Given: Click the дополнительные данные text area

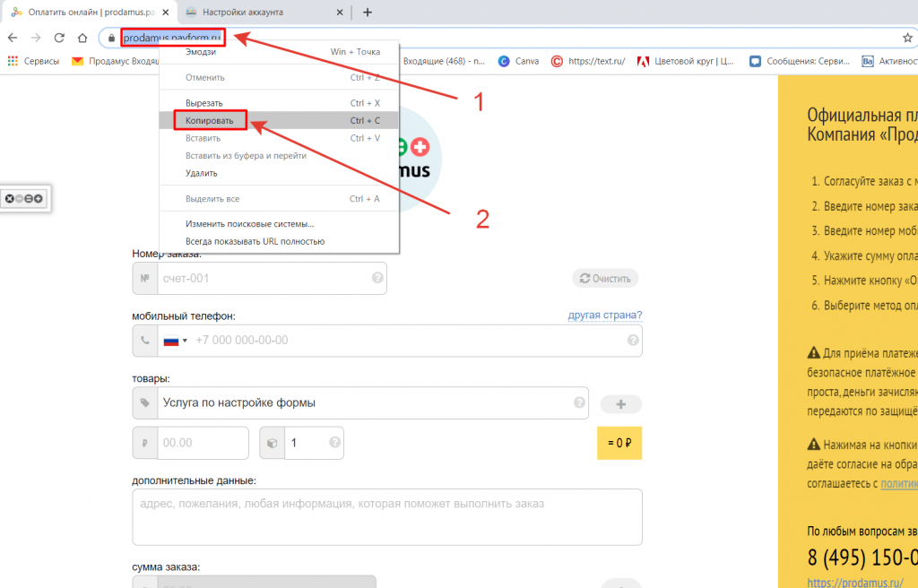Looking at the screenshot, I should tap(387, 516).
